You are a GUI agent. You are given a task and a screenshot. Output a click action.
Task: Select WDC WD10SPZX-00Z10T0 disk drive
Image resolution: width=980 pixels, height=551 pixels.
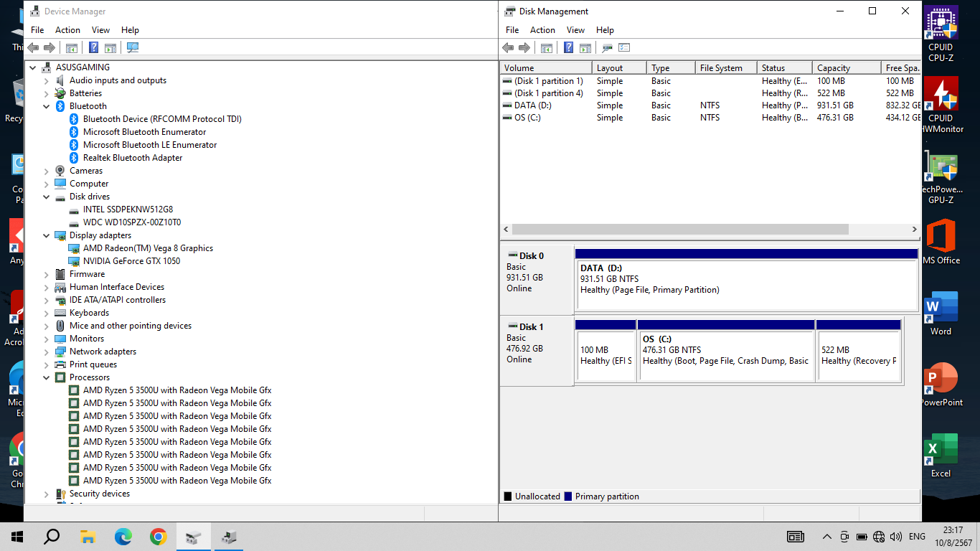(x=132, y=222)
